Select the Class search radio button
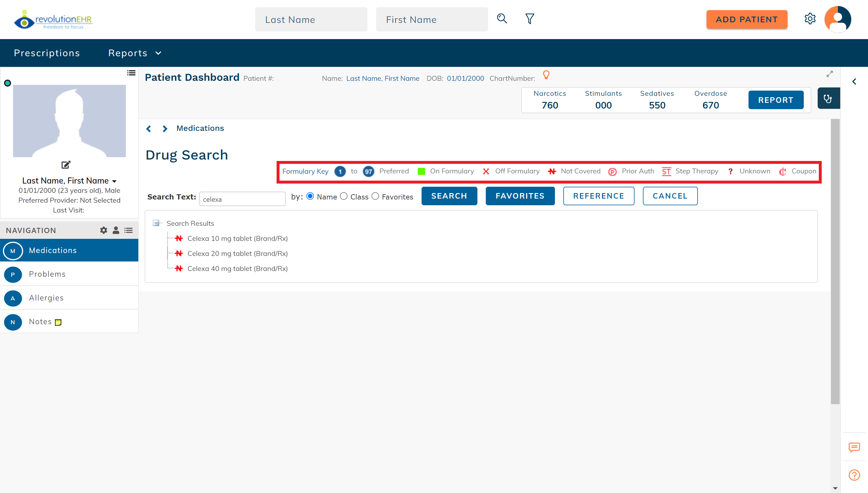 (344, 196)
